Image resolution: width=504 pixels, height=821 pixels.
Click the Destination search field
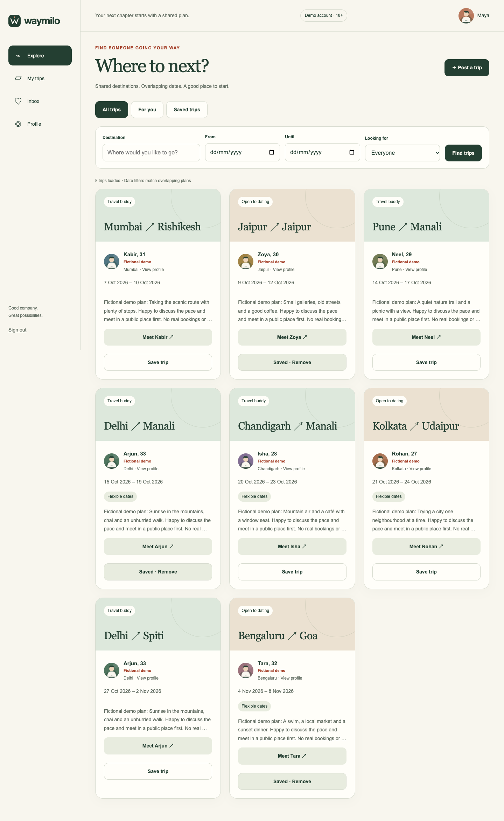(x=151, y=153)
